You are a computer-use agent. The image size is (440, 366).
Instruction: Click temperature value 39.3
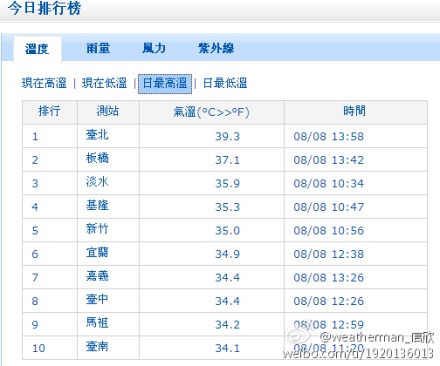point(227,136)
